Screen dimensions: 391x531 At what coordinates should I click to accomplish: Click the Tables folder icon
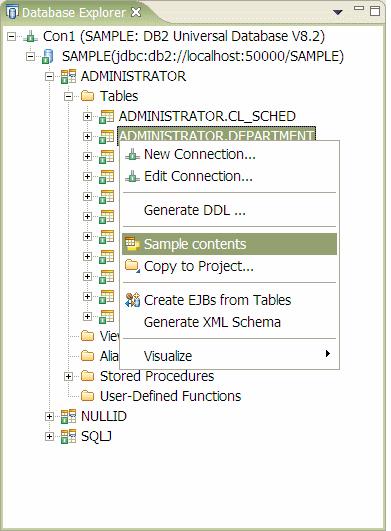[x=87, y=97]
